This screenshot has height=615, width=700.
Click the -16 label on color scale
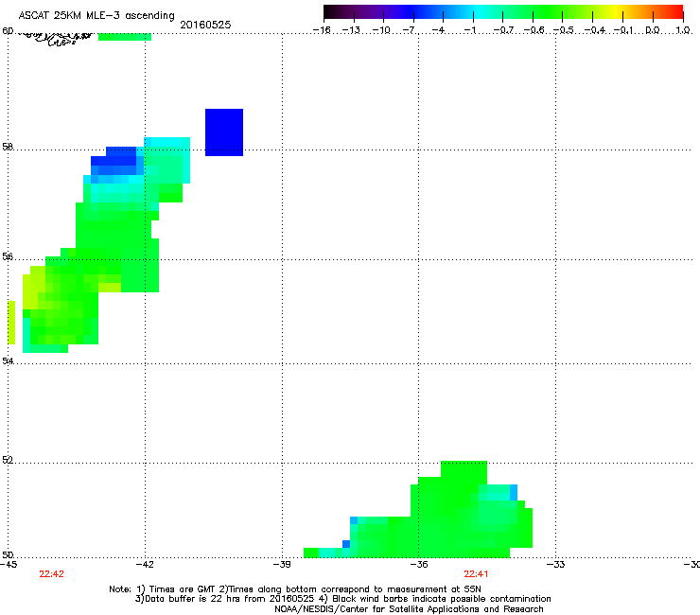coord(322,30)
